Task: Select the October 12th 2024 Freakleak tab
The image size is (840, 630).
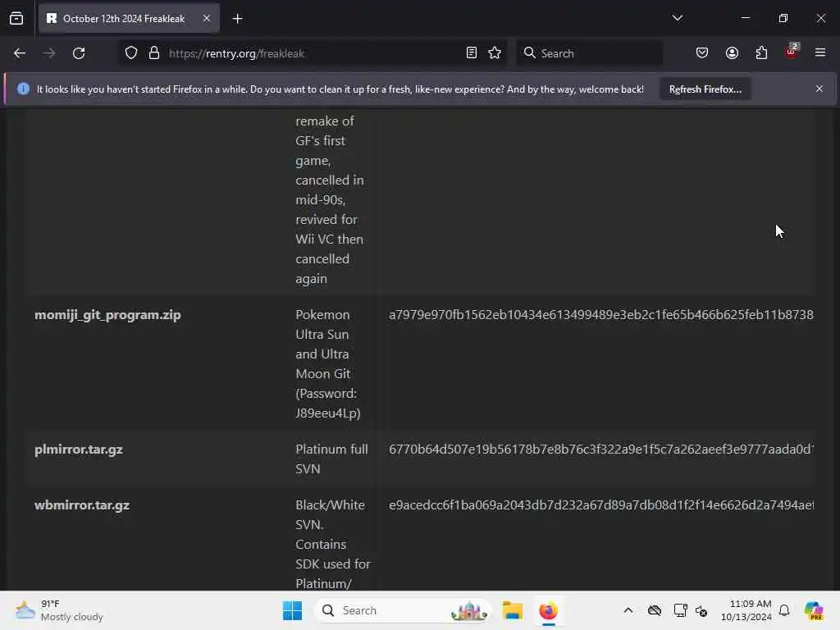Action: [129, 19]
